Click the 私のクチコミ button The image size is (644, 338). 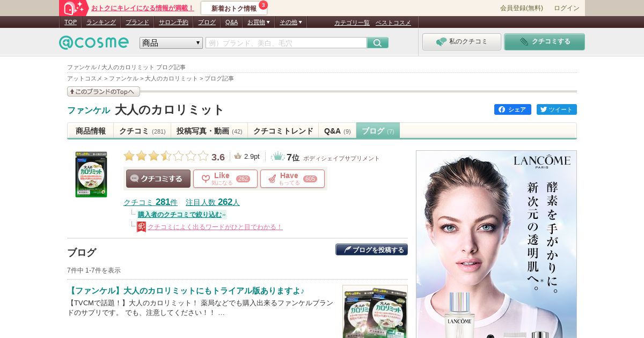tap(462, 42)
